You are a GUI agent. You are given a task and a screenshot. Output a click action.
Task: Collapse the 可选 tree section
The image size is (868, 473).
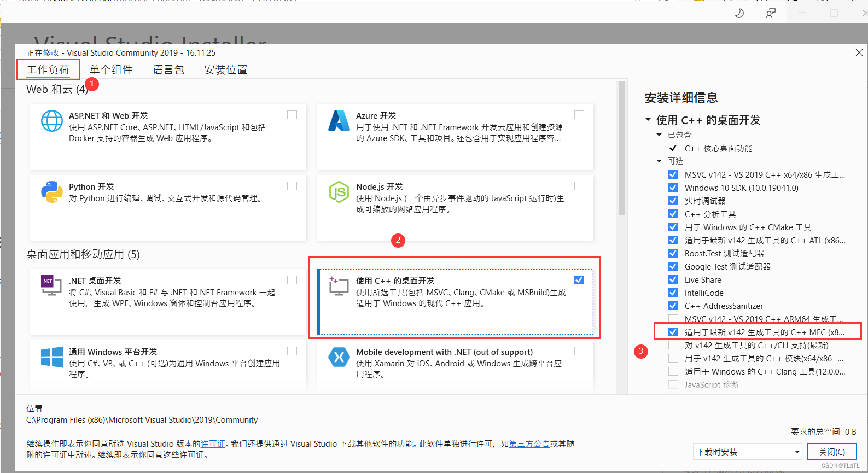(659, 161)
